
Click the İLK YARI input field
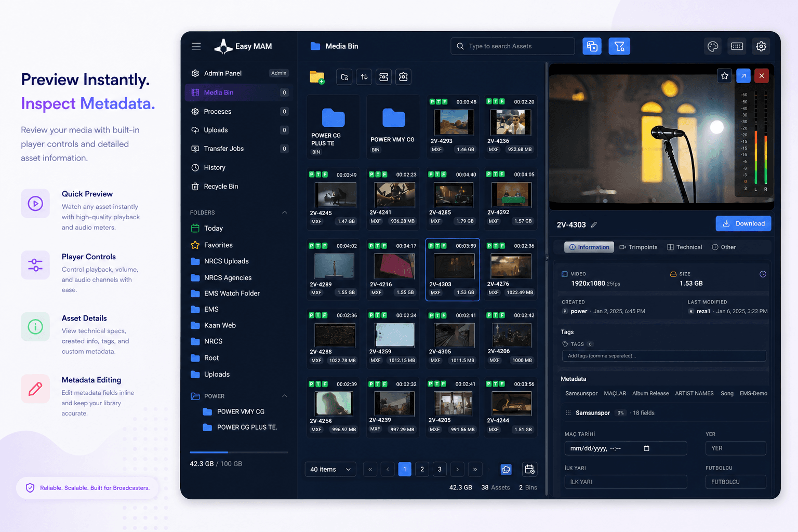tap(626, 482)
